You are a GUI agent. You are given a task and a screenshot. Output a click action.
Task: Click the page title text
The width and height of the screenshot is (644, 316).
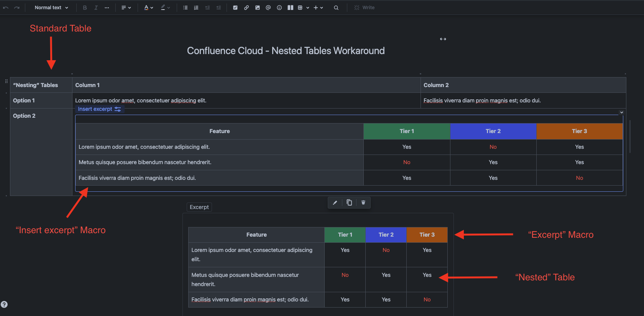[x=286, y=51]
